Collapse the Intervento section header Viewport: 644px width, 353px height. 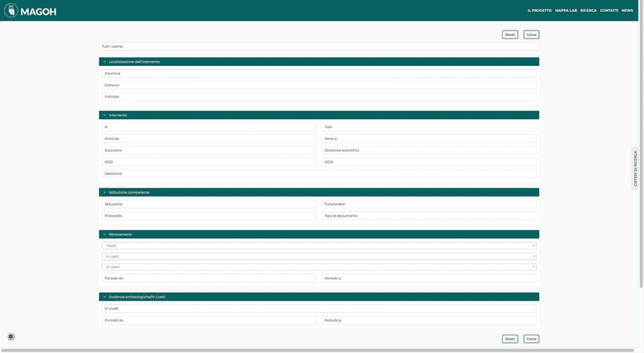pyautogui.click(x=104, y=115)
